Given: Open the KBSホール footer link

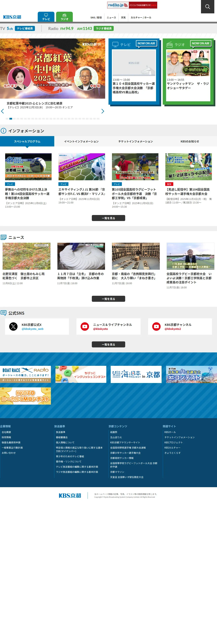Looking at the screenshot, I should point(170,432).
